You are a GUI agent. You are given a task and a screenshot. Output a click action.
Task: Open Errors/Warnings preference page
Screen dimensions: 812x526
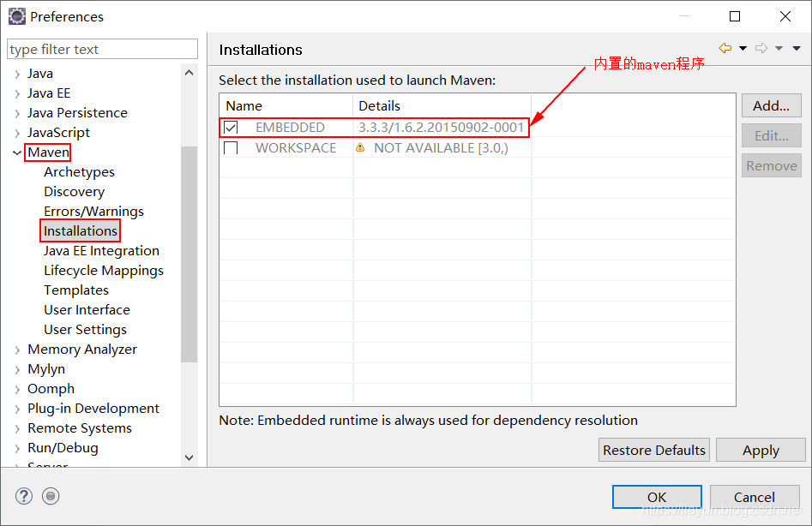[x=93, y=211]
